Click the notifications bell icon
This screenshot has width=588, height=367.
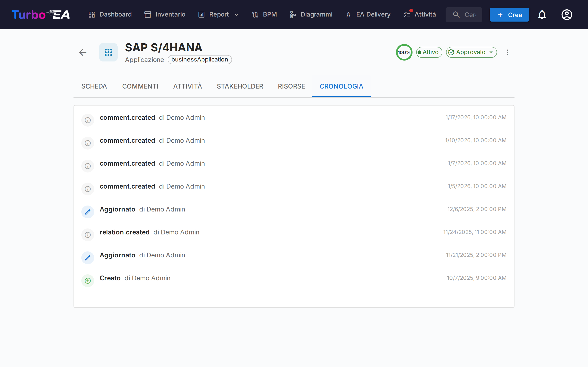point(542,15)
